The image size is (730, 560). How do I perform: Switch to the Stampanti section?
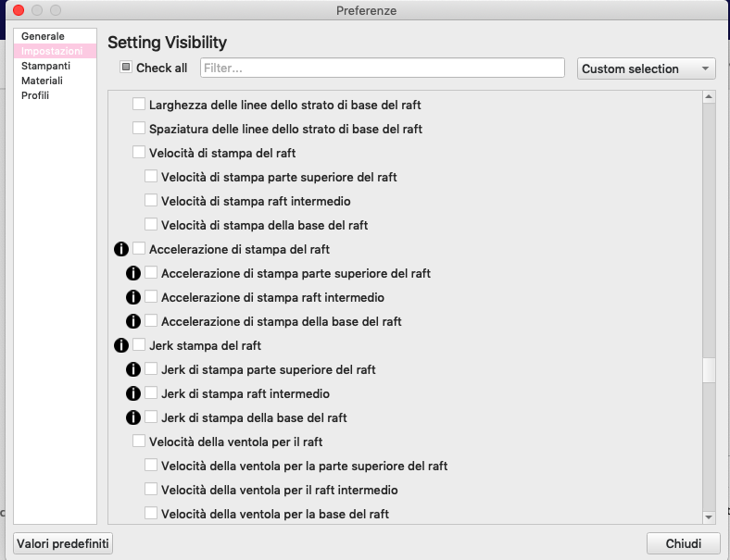(x=45, y=66)
